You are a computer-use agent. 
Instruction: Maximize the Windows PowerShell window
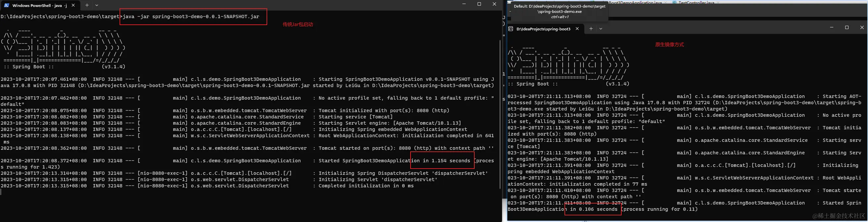(479, 4)
